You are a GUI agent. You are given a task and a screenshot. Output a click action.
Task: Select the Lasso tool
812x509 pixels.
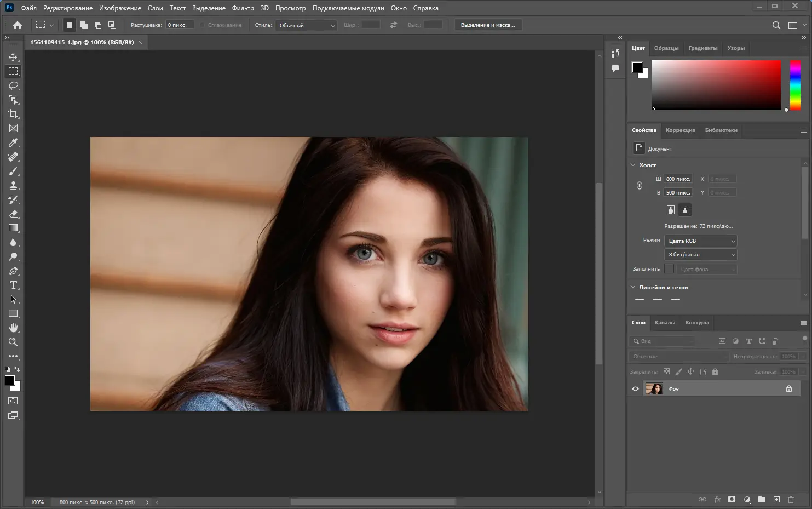pyautogui.click(x=13, y=85)
